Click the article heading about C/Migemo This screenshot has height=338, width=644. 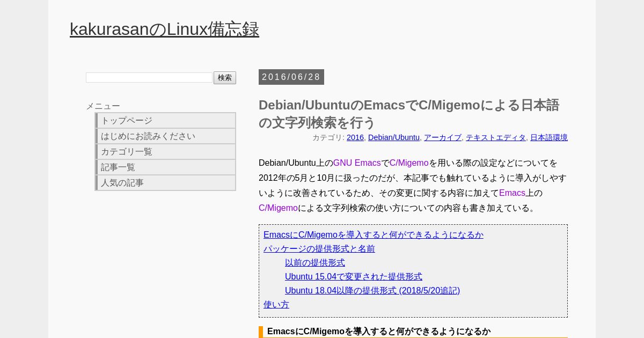[x=409, y=114]
